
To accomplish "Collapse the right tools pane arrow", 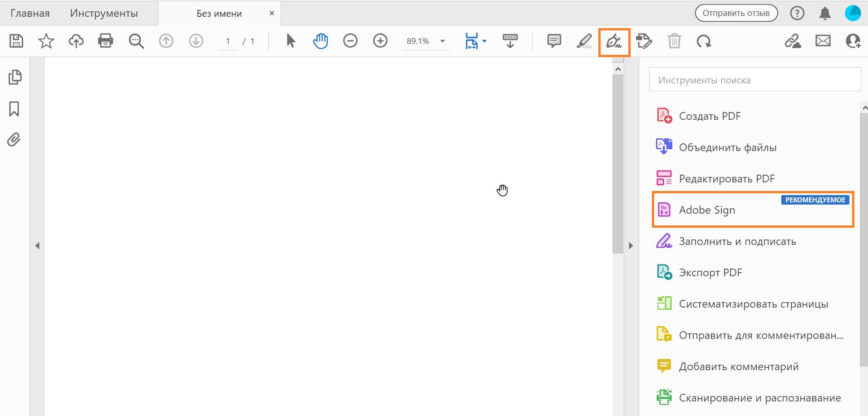I will point(631,245).
